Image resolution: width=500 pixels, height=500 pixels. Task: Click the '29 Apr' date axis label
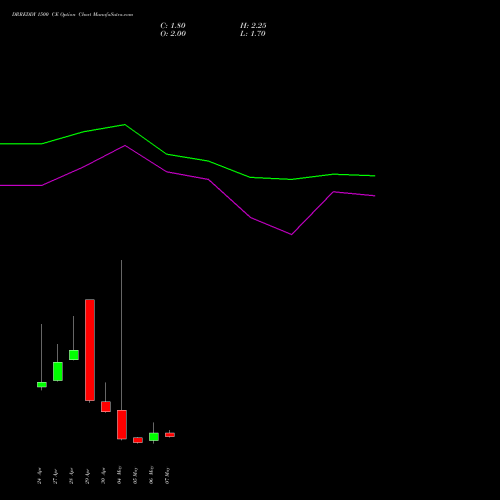pyautogui.click(x=88, y=476)
